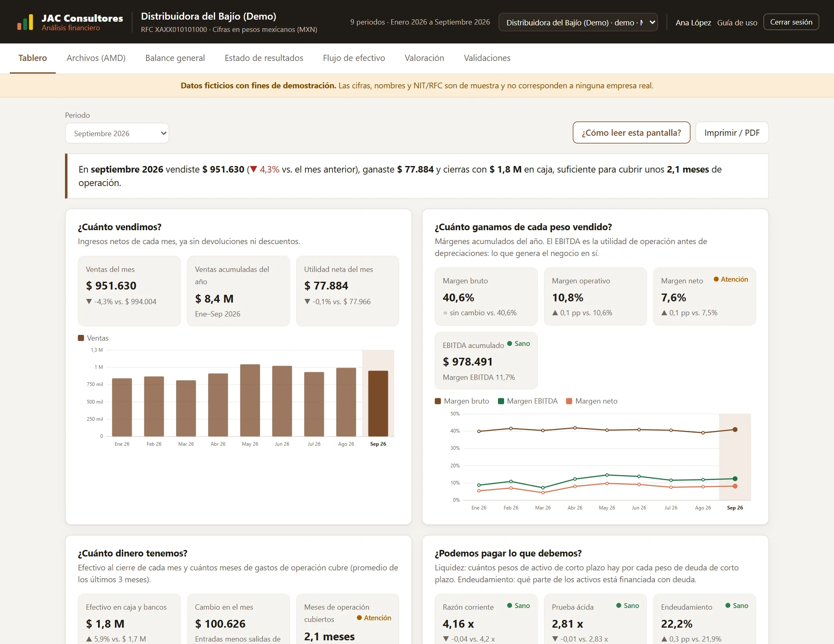Click the Margen neto value 7,6%
The height and width of the screenshot is (644, 834).
(673, 298)
